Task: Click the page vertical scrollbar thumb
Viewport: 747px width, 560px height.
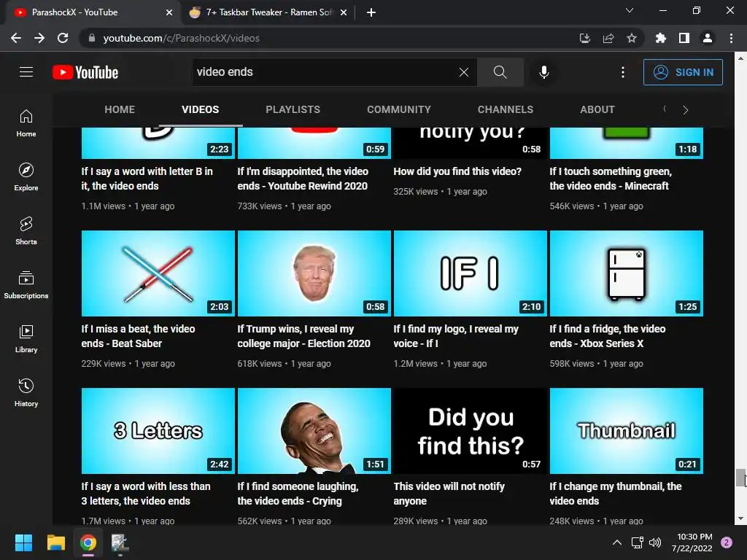Action: tap(740, 478)
